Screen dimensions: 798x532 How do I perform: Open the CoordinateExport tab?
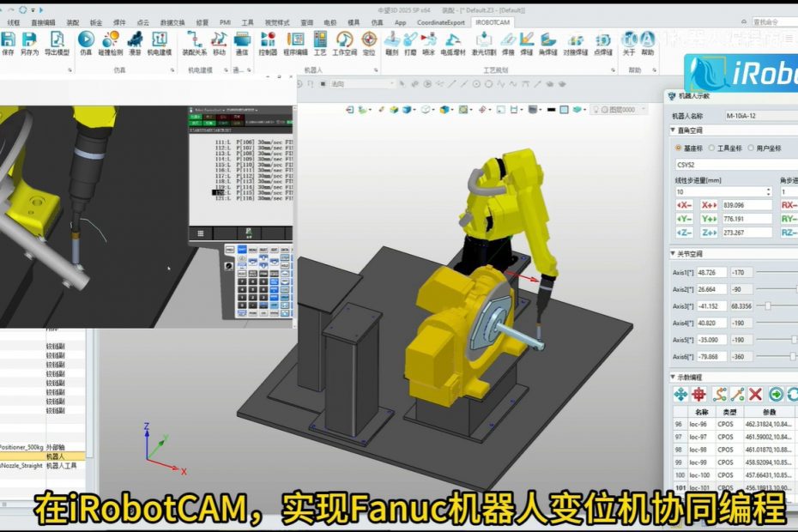[441, 22]
